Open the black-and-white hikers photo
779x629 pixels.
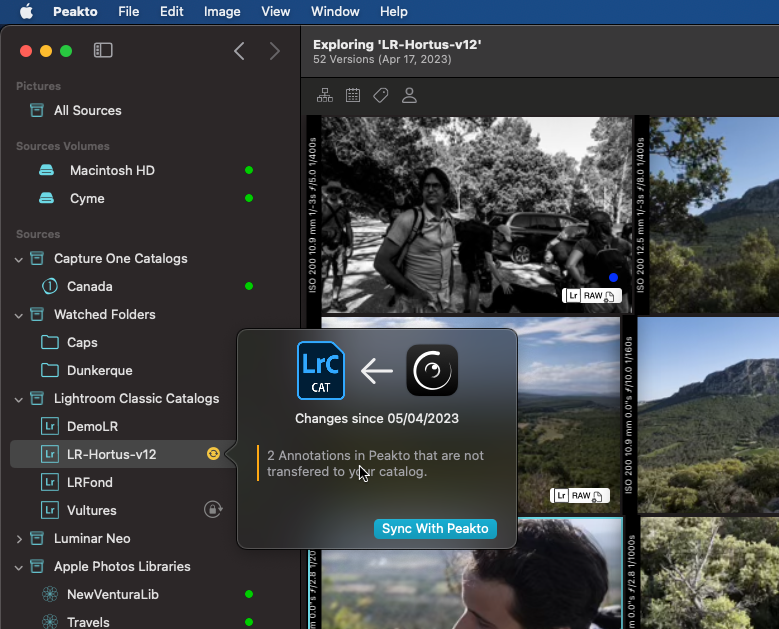click(476, 215)
